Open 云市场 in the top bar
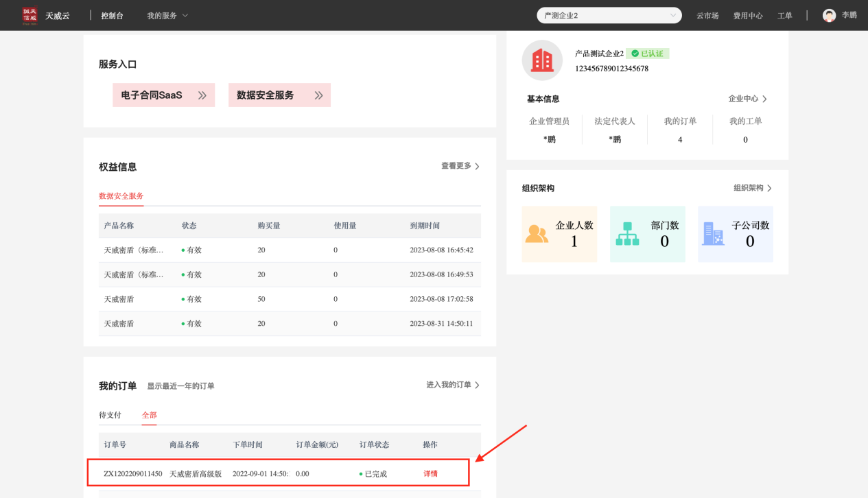 coord(707,15)
